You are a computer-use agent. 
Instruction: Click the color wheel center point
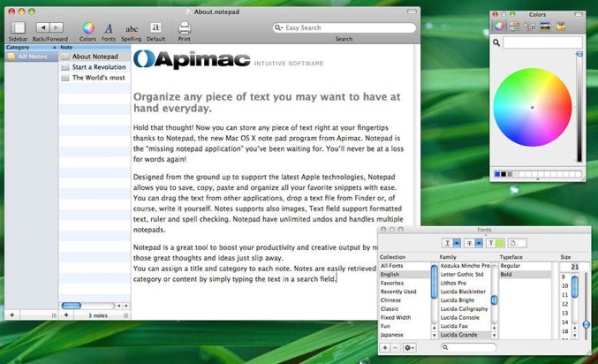coord(533,108)
